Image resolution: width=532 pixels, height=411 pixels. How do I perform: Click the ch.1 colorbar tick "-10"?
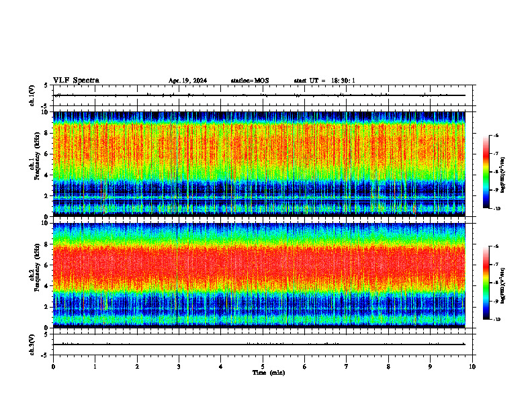click(x=496, y=209)
